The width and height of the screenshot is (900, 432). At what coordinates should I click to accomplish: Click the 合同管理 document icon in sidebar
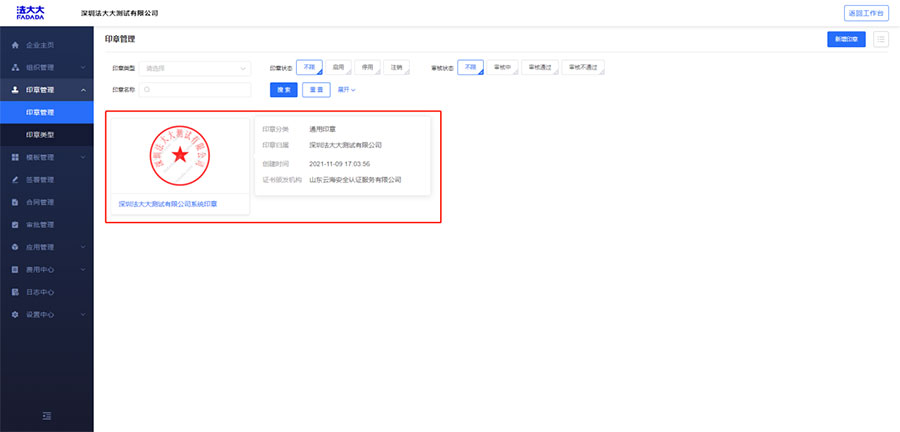pos(15,202)
